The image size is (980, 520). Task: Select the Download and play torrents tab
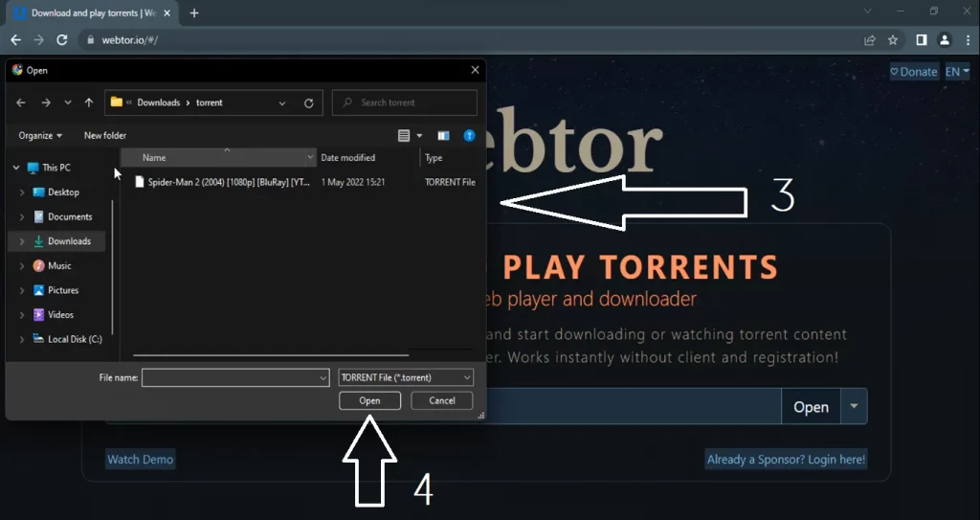[x=93, y=13]
